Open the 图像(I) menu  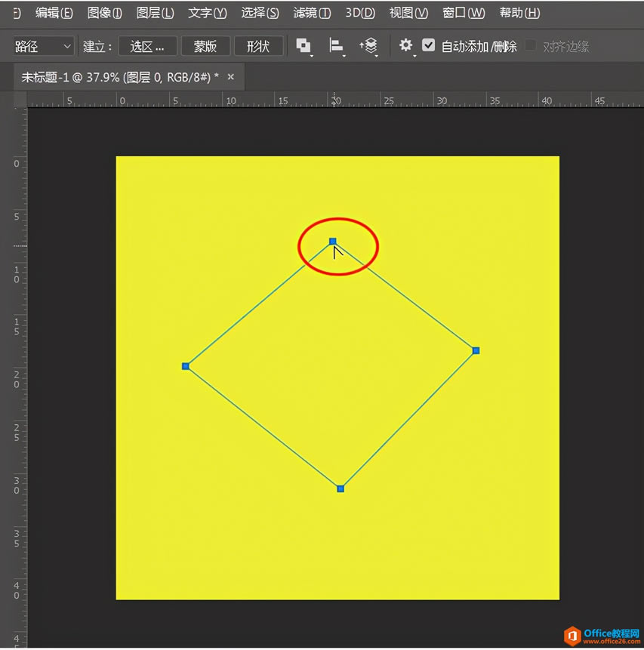point(104,14)
